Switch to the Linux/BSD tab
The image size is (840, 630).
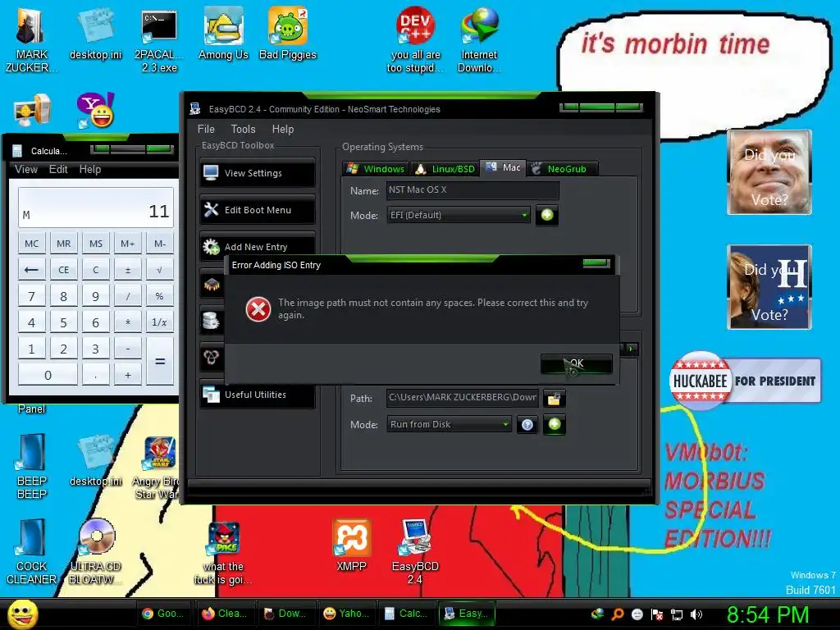(445, 169)
